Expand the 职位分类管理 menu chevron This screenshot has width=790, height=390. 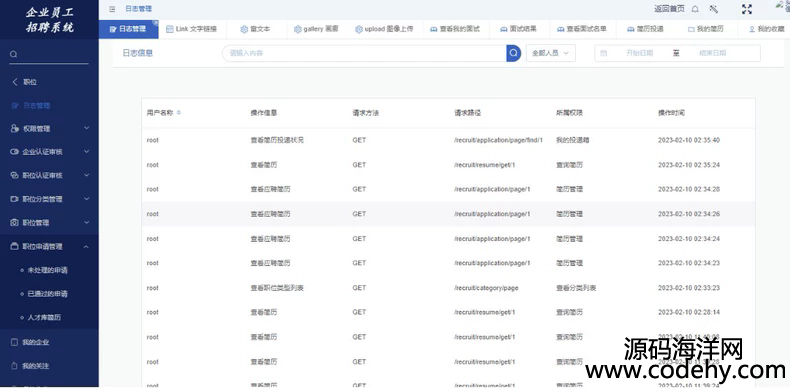(86, 199)
